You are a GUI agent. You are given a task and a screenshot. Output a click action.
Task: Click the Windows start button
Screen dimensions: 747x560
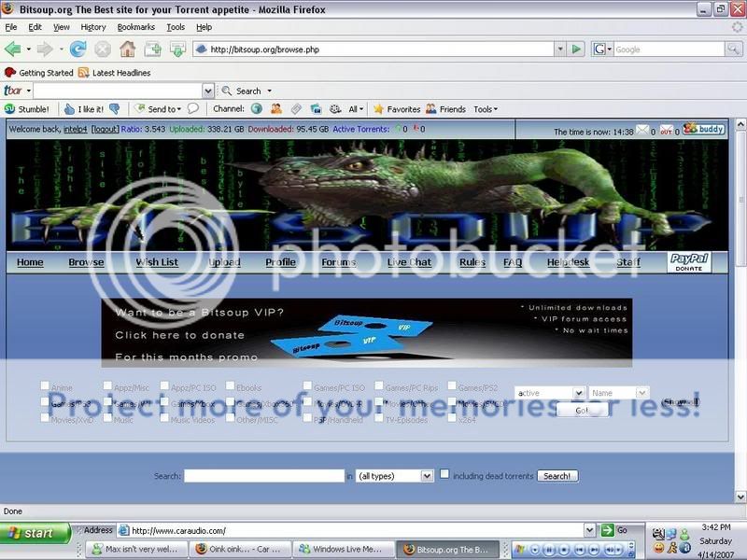(35, 533)
